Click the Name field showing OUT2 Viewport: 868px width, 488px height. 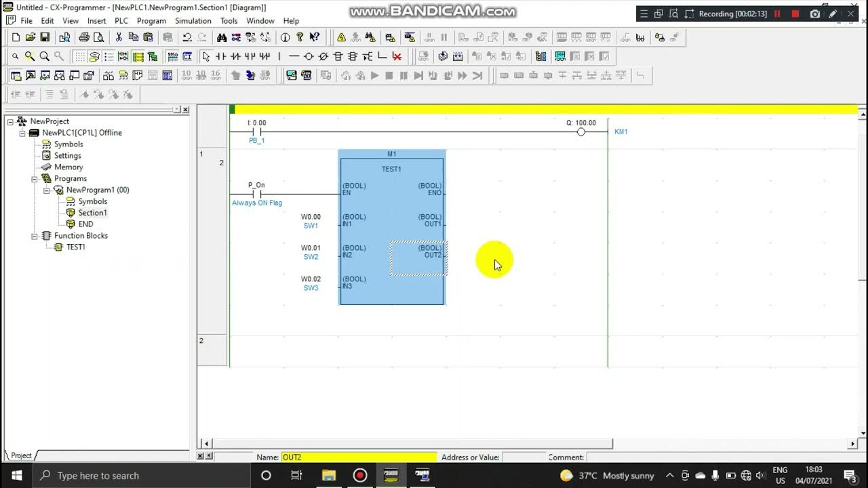(359, 457)
